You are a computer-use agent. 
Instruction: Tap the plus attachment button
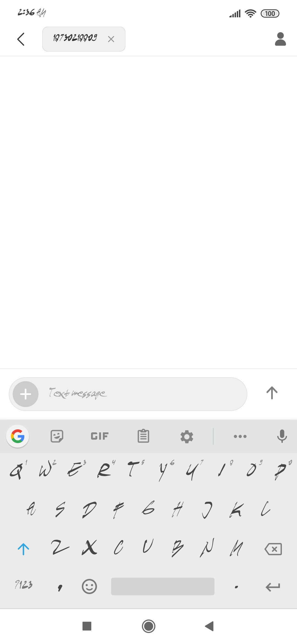tap(26, 394)
